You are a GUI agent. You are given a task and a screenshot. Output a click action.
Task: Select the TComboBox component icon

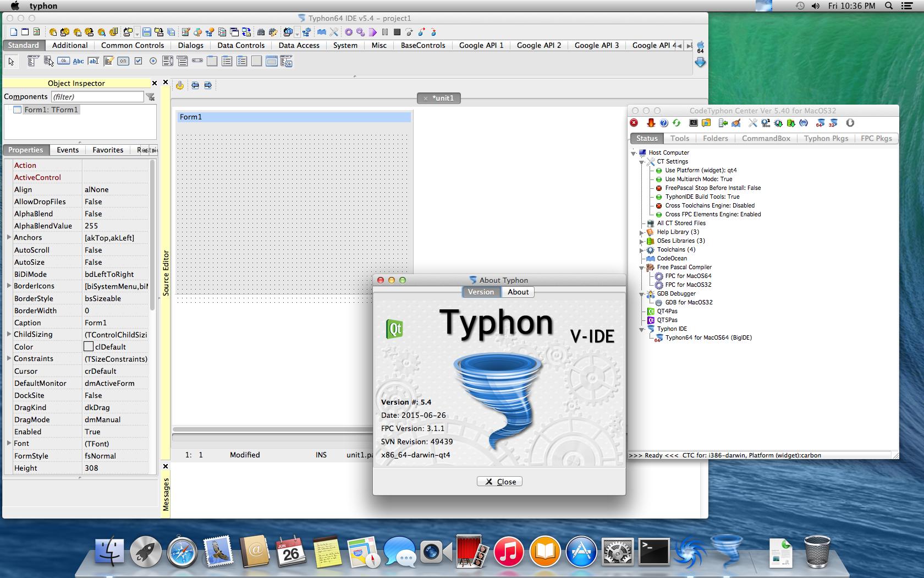183,61
